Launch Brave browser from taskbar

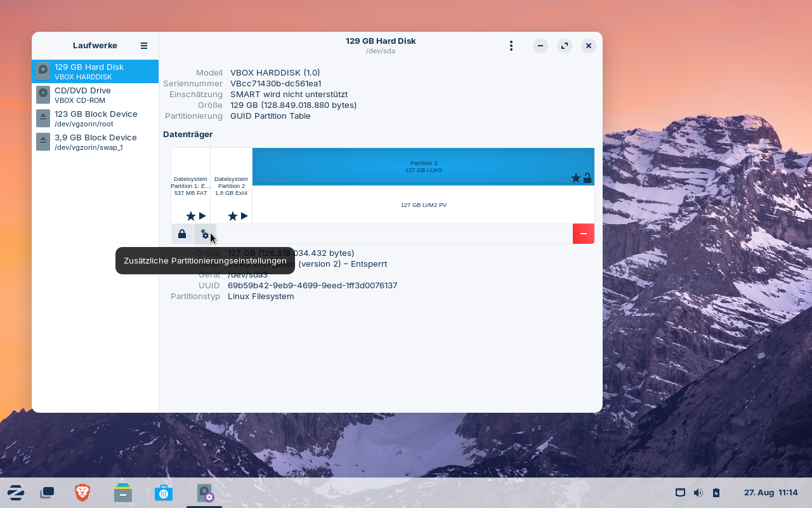point(82,493)
